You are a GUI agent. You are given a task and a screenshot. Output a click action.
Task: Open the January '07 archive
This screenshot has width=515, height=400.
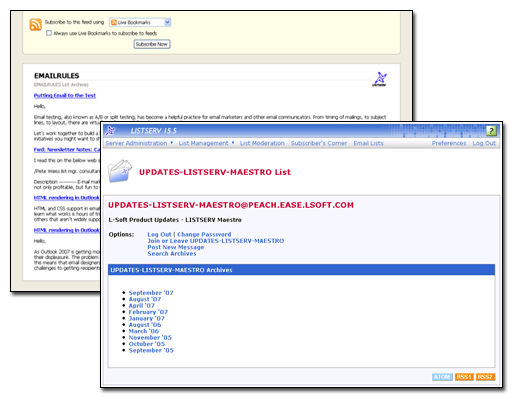[x=147, y=318]
